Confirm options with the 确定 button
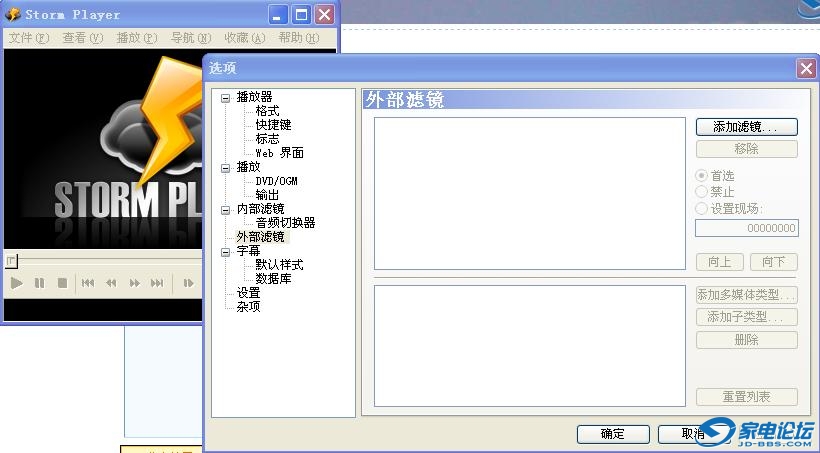The height and width of the screenshot is (453, 820). click(613, 434)
